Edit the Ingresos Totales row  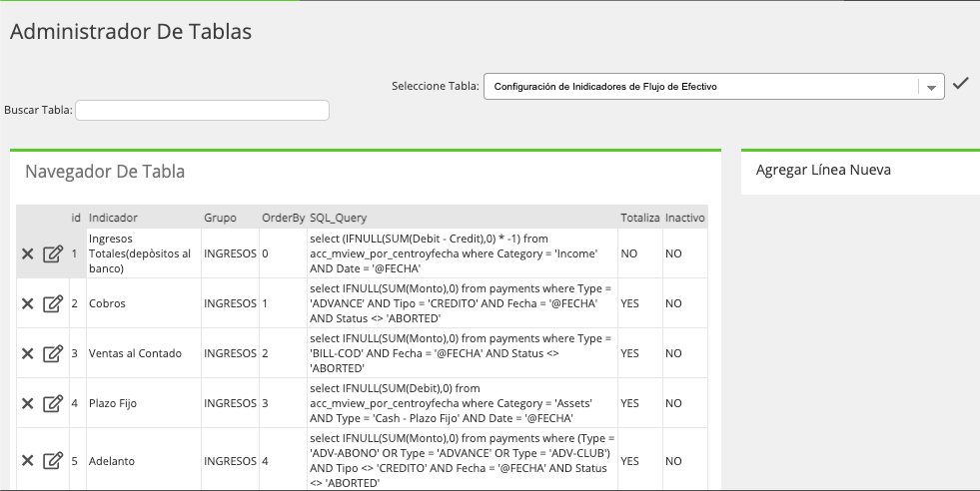53,253
